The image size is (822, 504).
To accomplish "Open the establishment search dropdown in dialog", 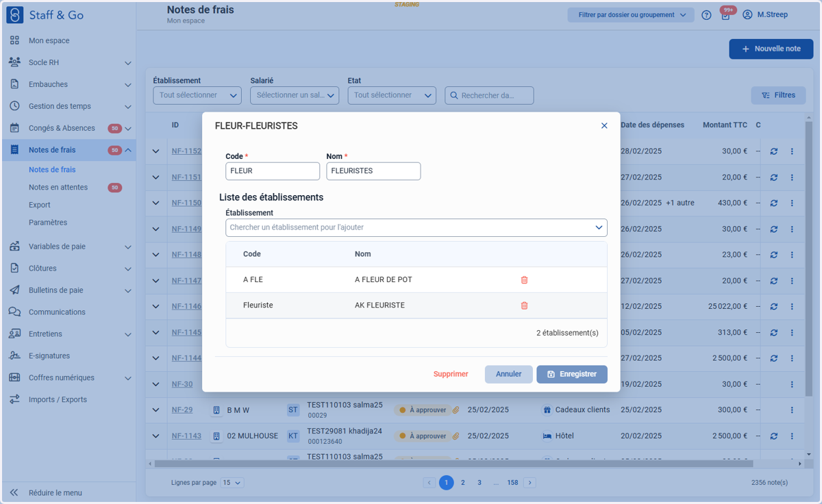I will tap(416, 227).
